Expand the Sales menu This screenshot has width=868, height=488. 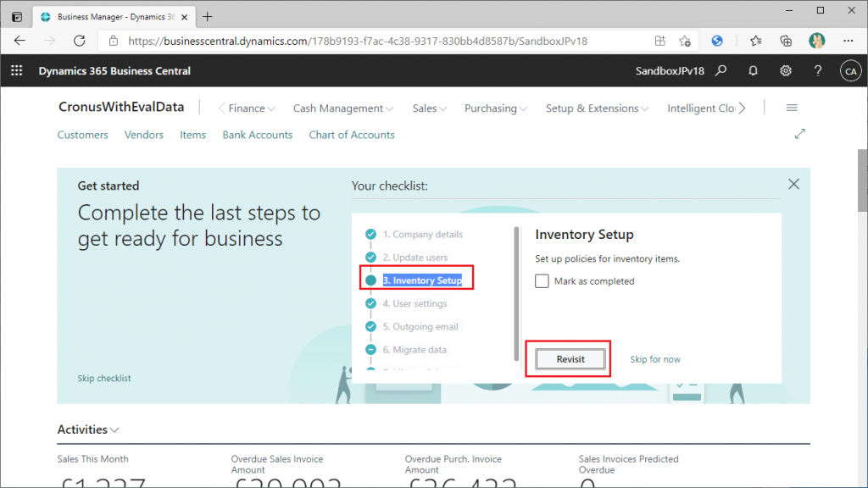click(x=429, y=108)
